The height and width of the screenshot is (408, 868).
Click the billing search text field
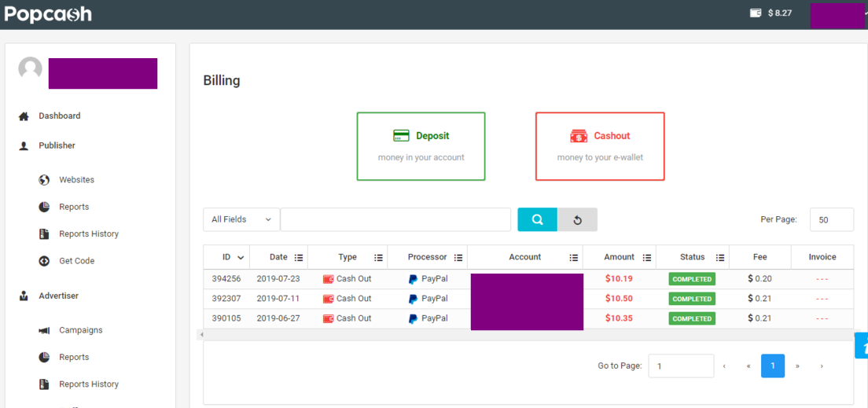click(x=395, y=220)
